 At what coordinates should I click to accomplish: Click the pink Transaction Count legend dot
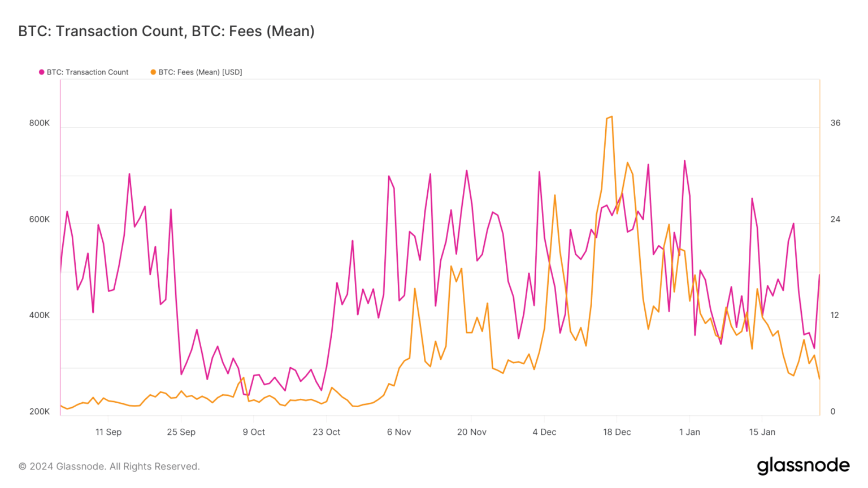tap(41, 72)
